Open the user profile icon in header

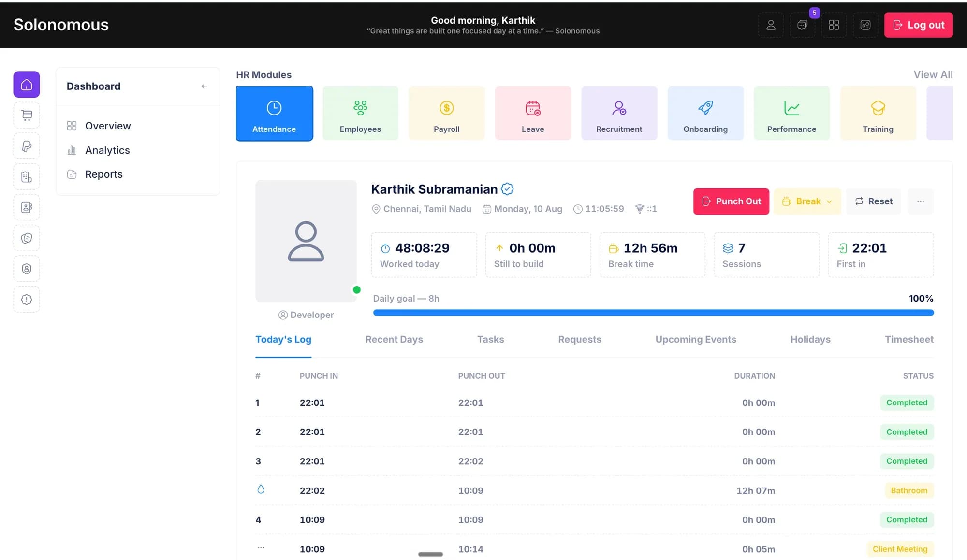(x=771, y=25)
